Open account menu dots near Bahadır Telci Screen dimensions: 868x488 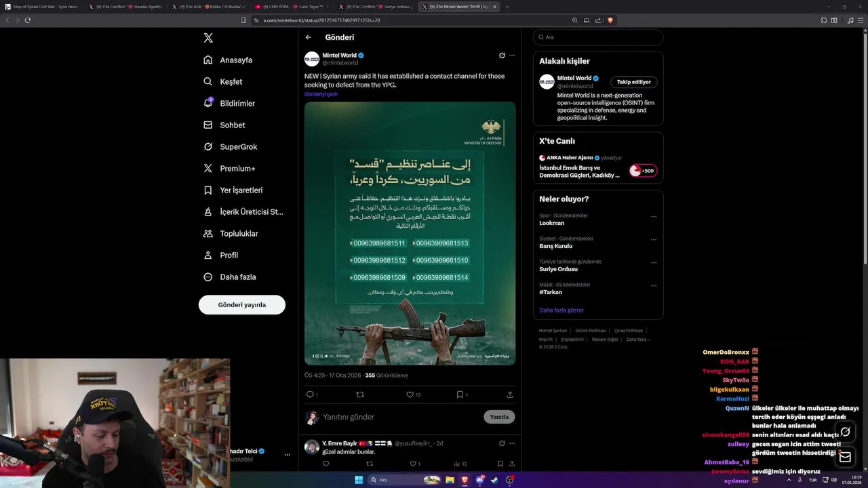pos(288,455)
